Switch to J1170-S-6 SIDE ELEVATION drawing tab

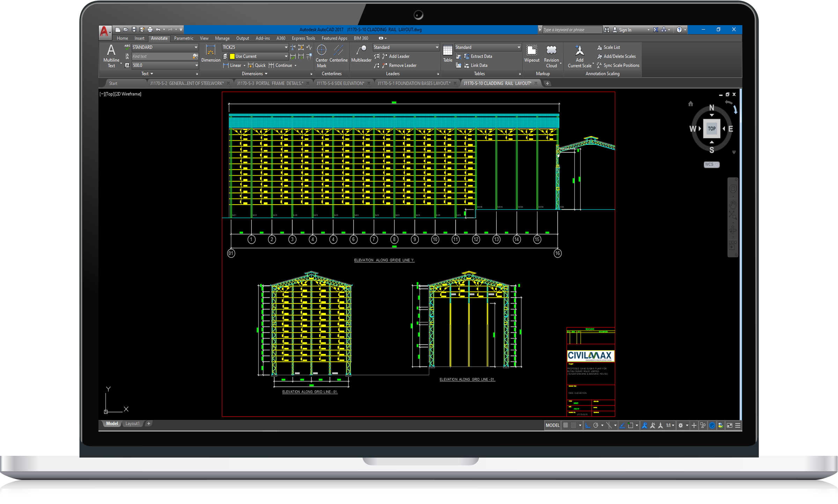click(x=340, y=83)
